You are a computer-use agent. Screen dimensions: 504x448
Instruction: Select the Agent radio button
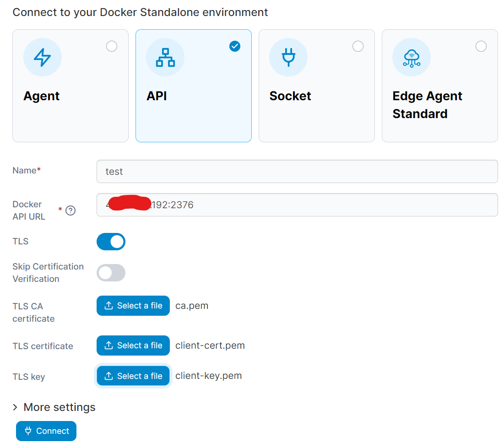[112, 46]
